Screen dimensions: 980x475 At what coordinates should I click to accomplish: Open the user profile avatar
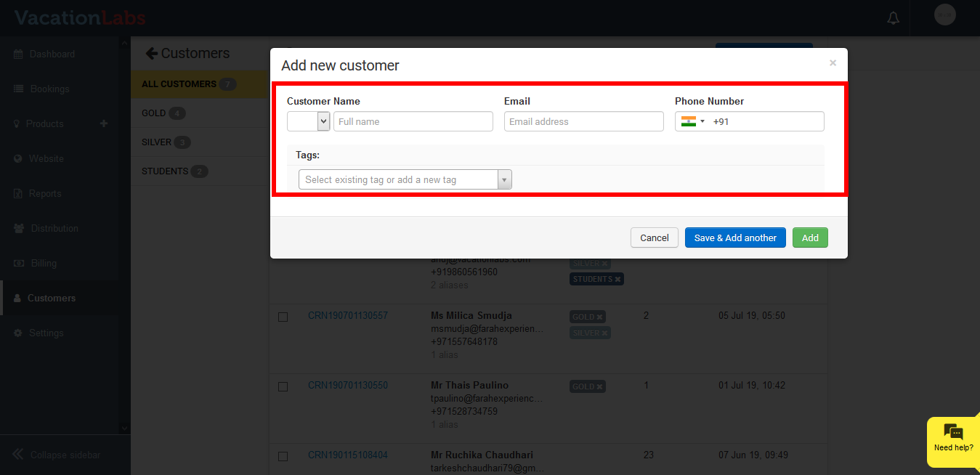pyautogui.click(x=944, y=15)
